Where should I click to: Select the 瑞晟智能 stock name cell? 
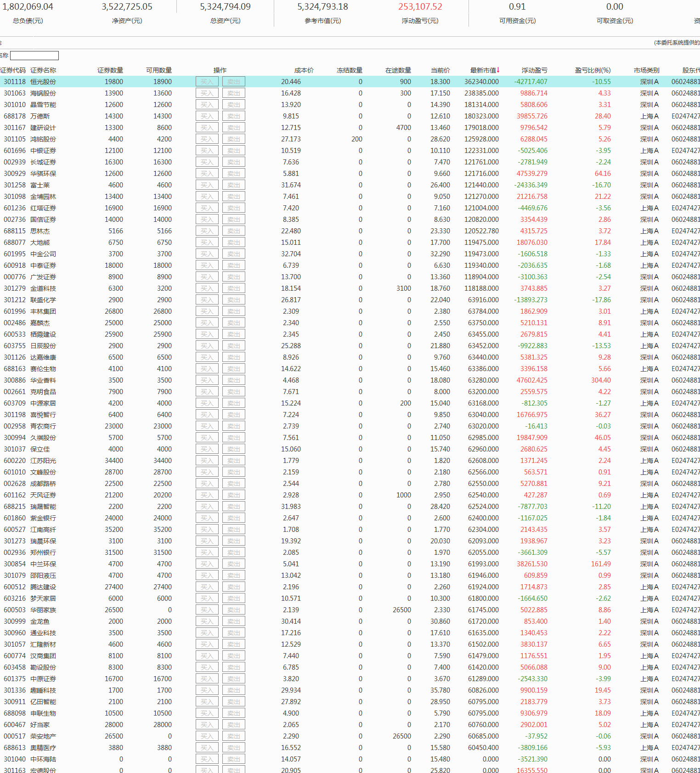click(43, 507)
